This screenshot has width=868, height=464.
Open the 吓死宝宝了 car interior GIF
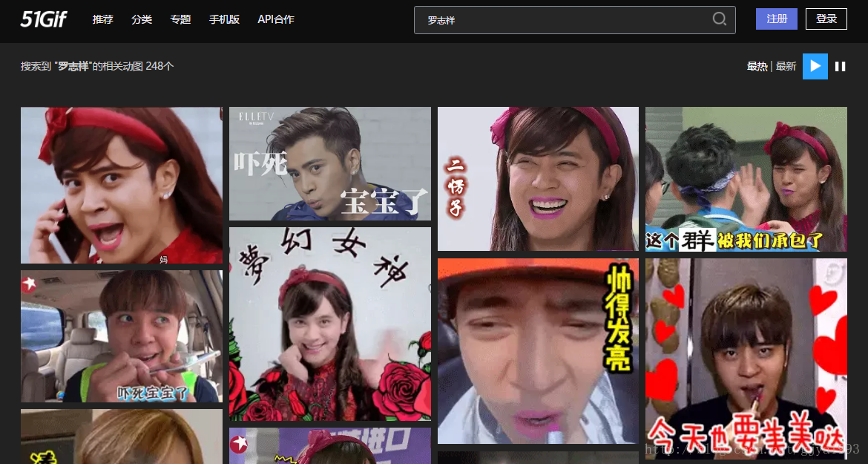click(121, 336)
